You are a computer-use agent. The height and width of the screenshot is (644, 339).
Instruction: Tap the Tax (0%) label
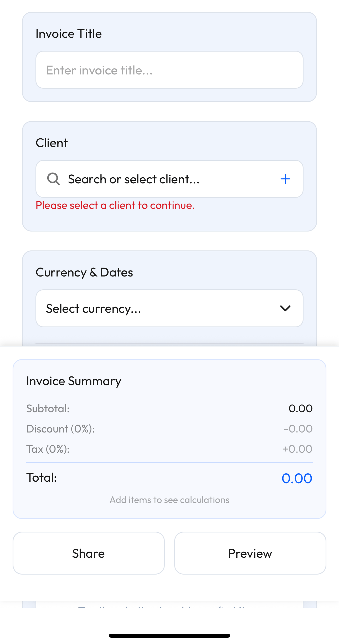pos(48,449)
